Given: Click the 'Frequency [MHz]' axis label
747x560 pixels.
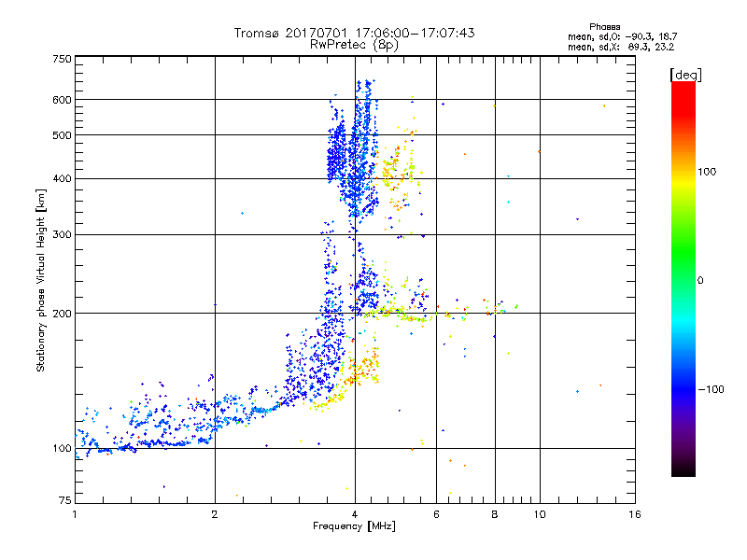Looking at the screenshot, I should (354, 526).
